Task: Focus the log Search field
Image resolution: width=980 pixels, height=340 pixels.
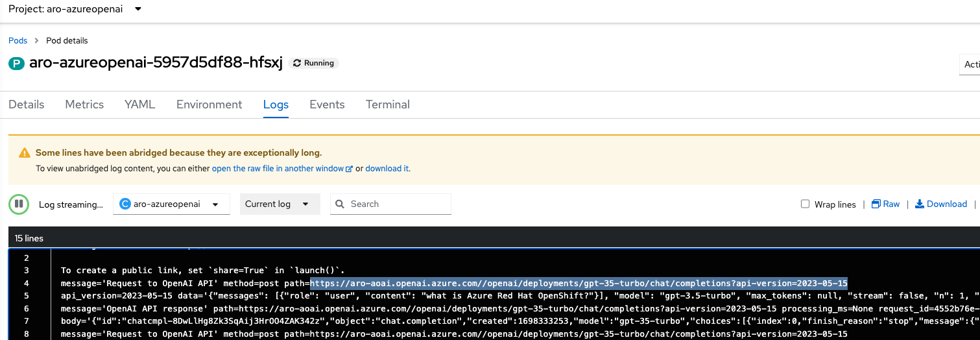Action: (x=390, y=204)
